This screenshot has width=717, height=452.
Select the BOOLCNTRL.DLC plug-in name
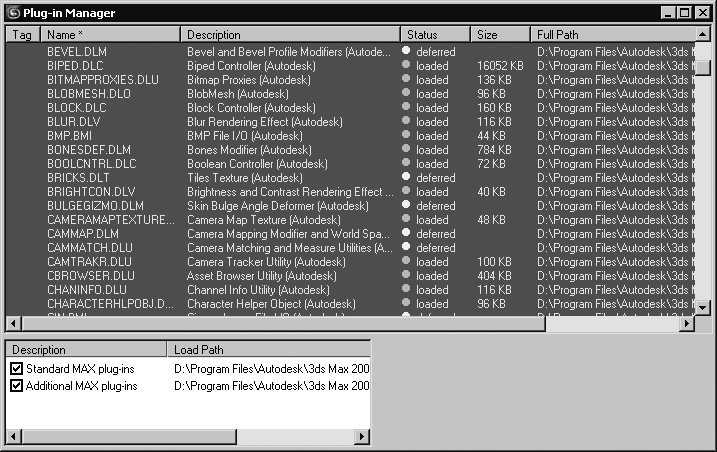(91, 164)
